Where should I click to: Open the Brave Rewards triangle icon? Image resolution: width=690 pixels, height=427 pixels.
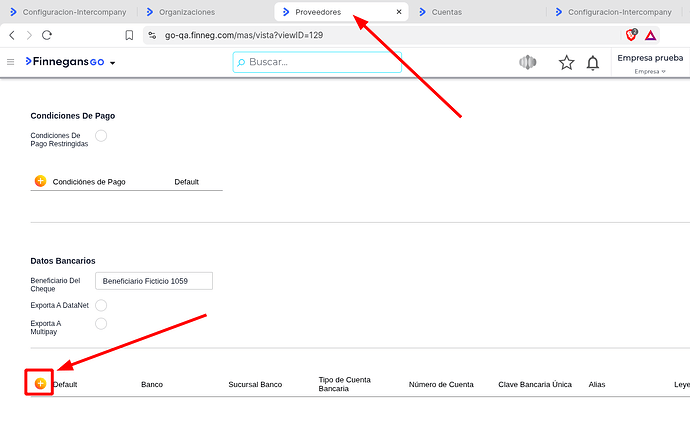coord(650,35)
